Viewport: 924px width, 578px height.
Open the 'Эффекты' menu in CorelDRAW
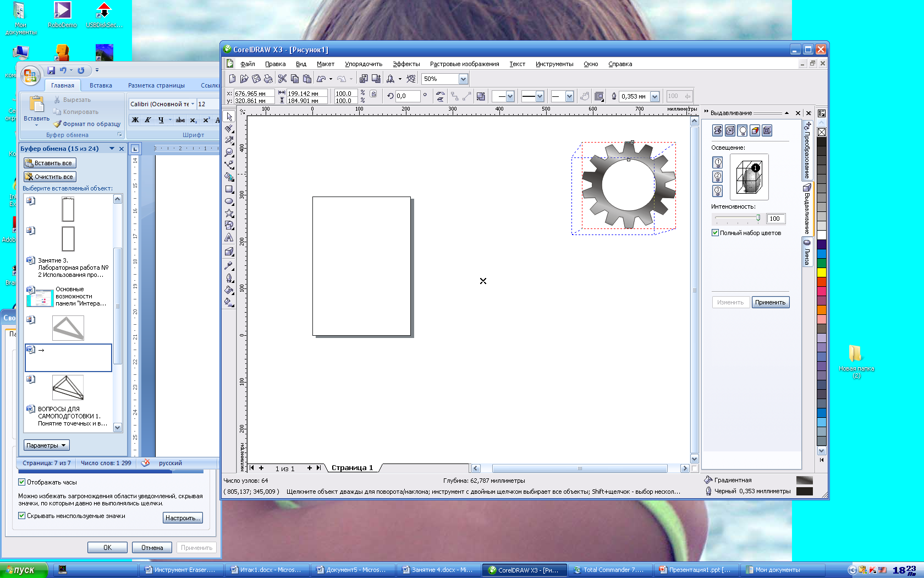[x=406, y=64]
